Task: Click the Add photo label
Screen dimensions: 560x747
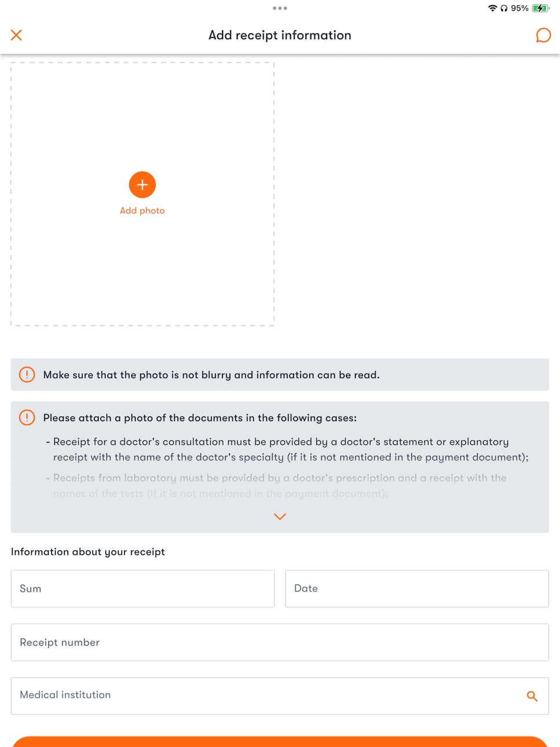Action: [142, 211]
